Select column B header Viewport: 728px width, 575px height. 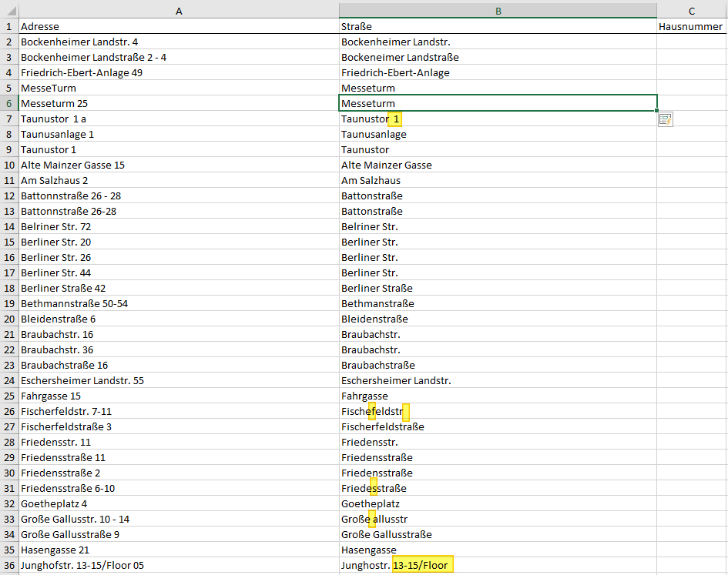[x=498, y=11]
